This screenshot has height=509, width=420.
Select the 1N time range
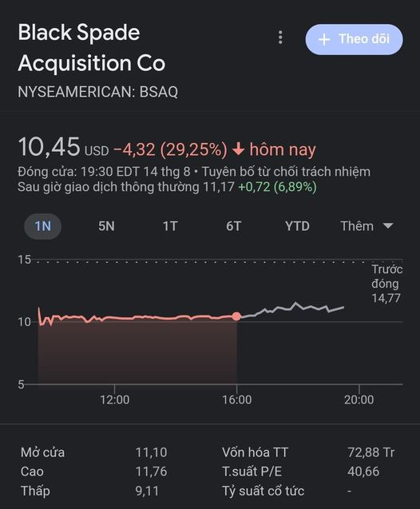click(43, 226)
